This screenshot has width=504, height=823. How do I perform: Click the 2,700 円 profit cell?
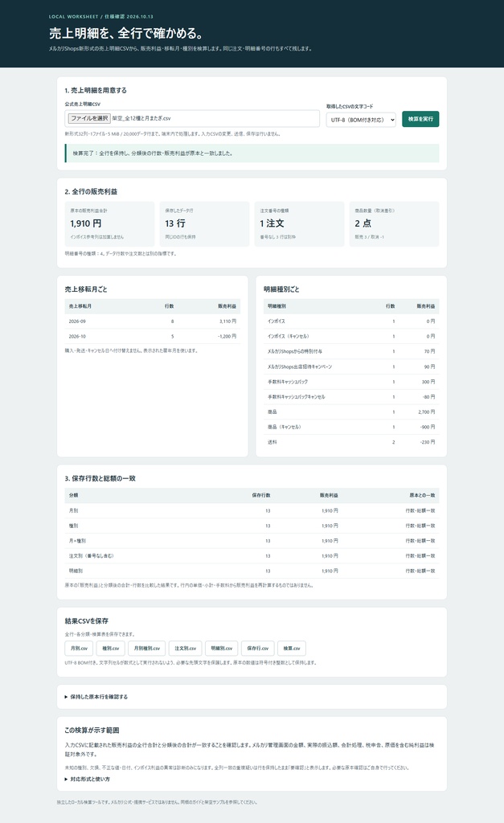pos(426,412)
